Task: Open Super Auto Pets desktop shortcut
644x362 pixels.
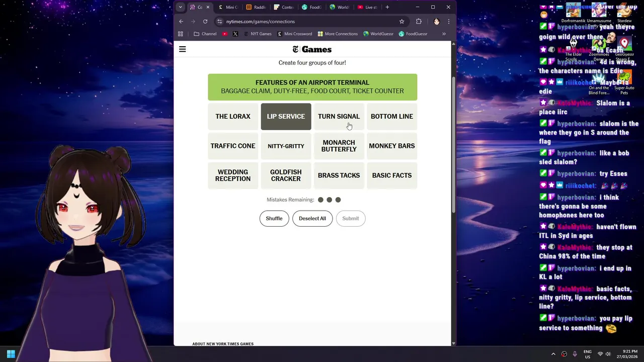Action: point(624,82)
